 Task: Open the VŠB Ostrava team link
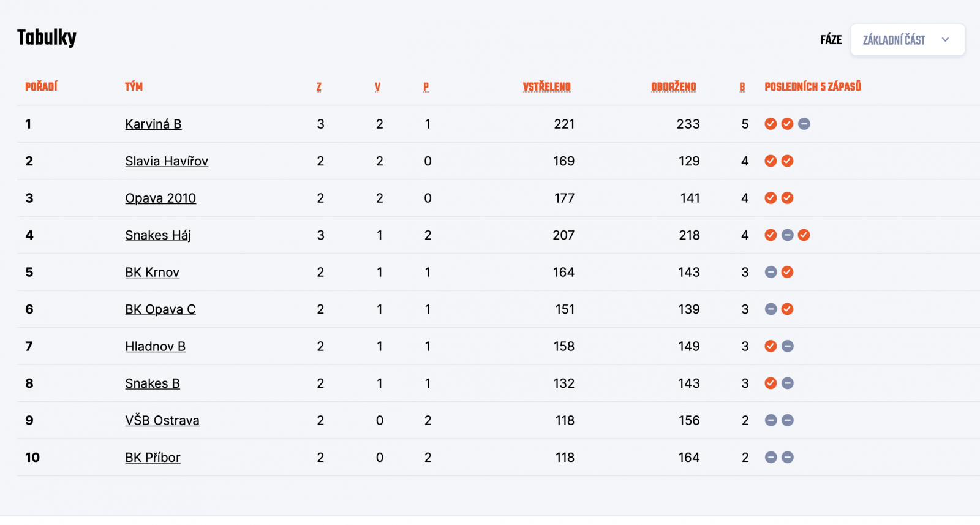(162, 421)
